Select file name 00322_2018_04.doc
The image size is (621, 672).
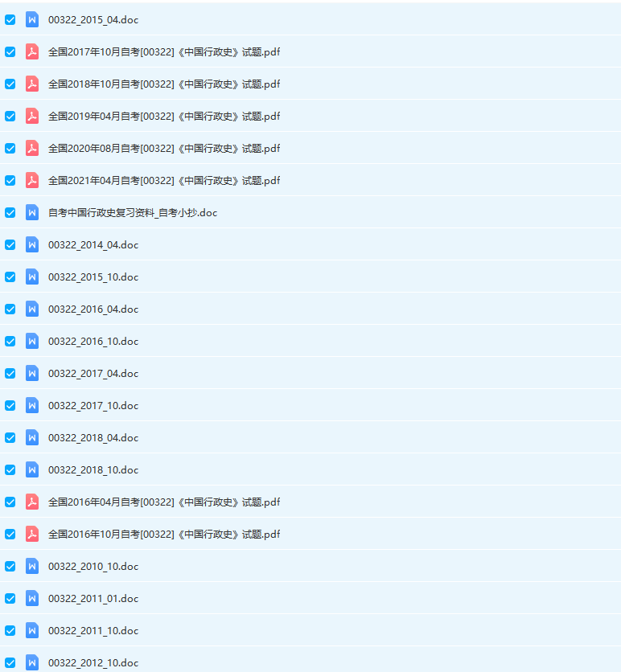[93, 437]
